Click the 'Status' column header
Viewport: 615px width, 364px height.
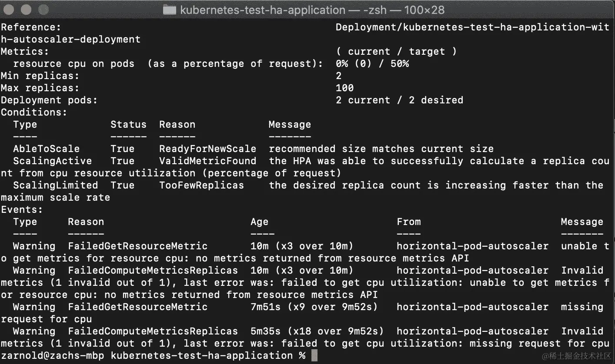129,125
